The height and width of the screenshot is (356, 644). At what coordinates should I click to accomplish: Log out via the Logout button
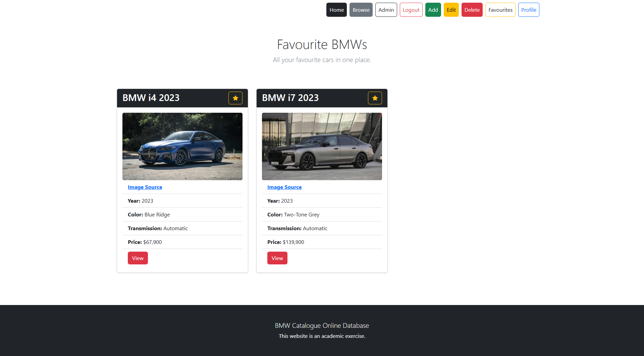tap(411, 10)
